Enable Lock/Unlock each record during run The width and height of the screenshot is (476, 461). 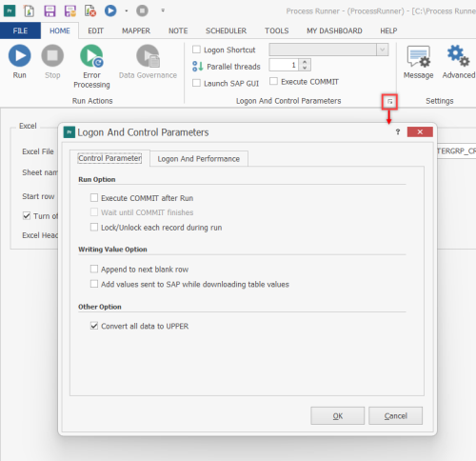pos(94,228)
